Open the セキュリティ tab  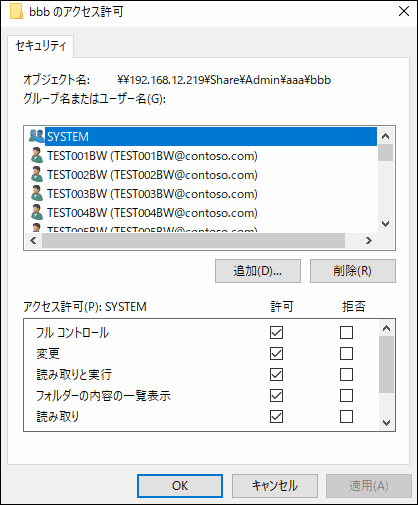click(x=41, y=46)
